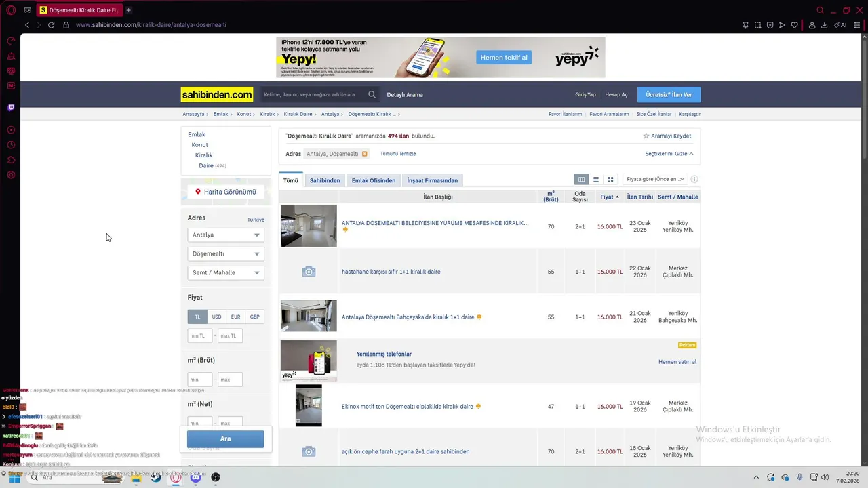The image size is (868, 488).
Task: Open the Semt / Mahalle dropdown
Action: tap(226, 273)
